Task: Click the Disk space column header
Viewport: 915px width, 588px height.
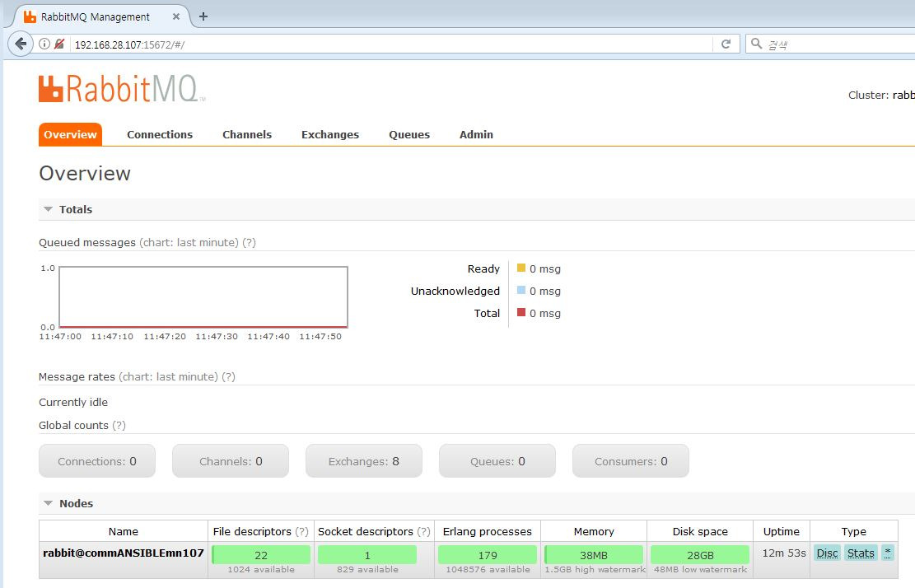Action: [x=700, y=531]
